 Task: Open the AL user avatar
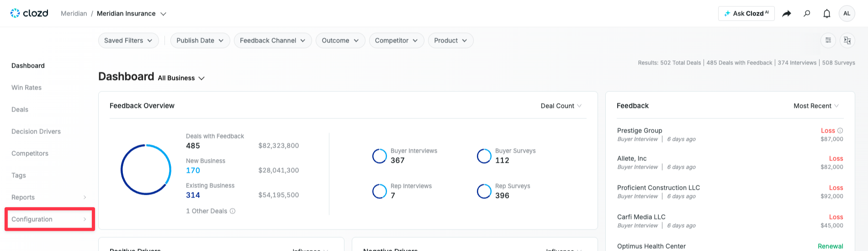847,14
